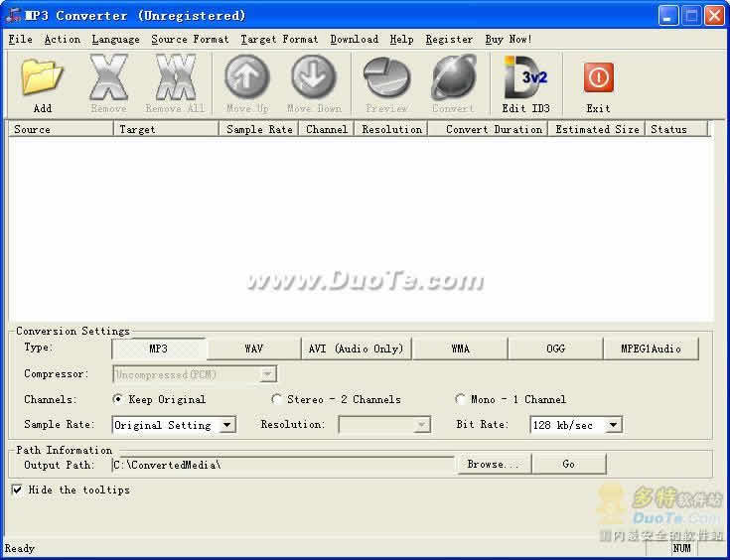
Task: Minimize the MP3 Converter window
Action: (668, 16)
